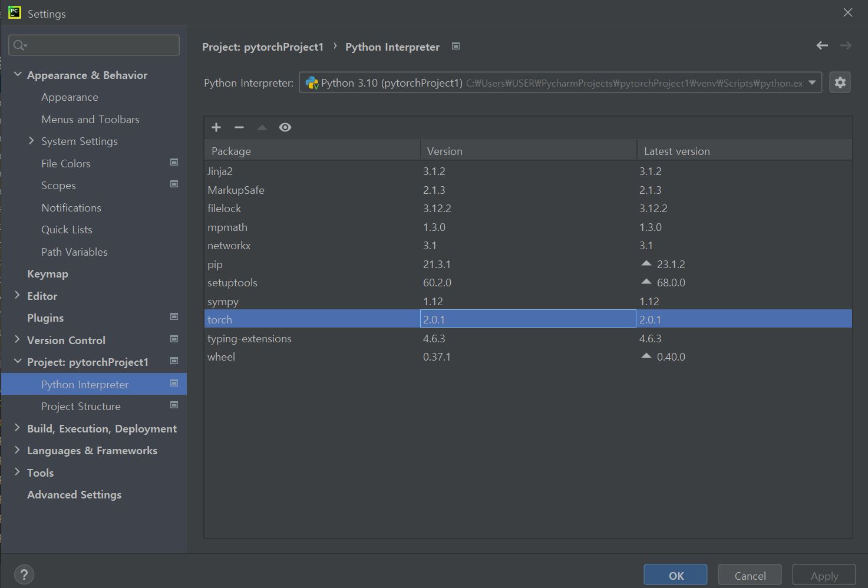Click upgrade arrow next to pip 23.1.2

pos(646,263)
